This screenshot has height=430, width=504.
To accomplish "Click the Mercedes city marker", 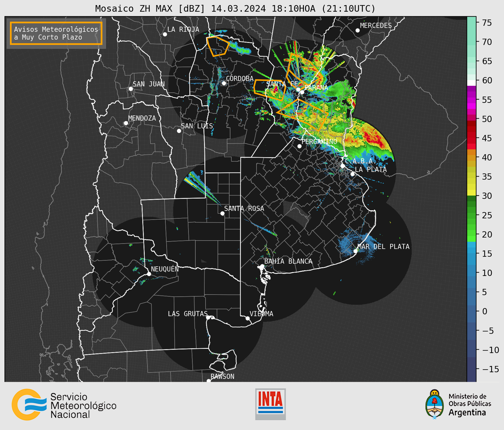I will click(x=358, y=31).
